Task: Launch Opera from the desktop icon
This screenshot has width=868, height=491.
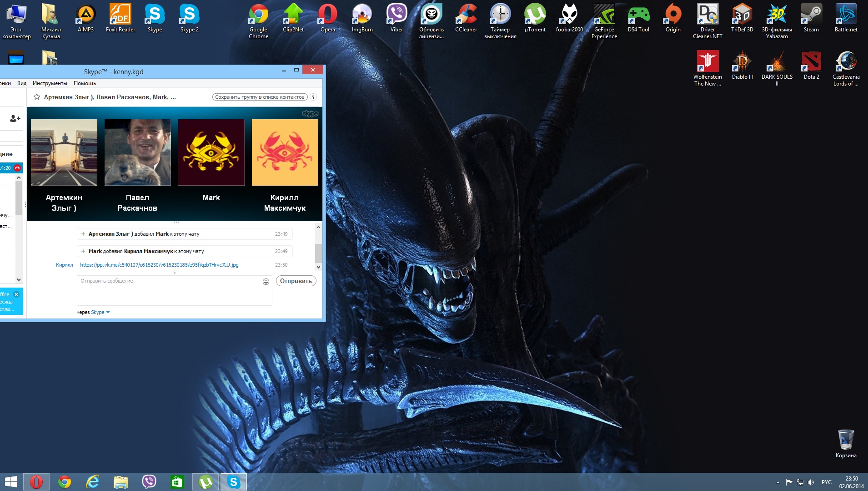Action: (327, 19)
